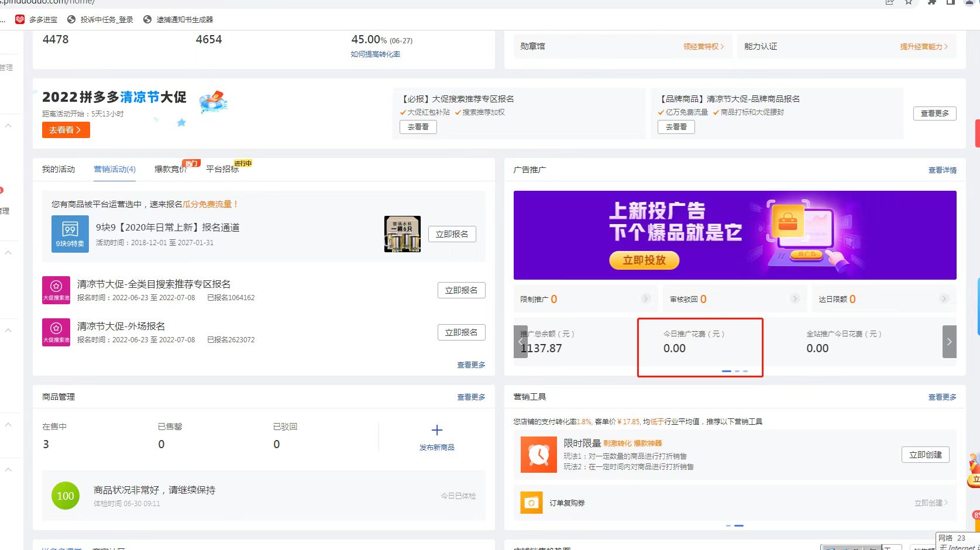Click arrow next to 达日限额 count
Viewport: 980px width, 550px height.
coord(944,298)
